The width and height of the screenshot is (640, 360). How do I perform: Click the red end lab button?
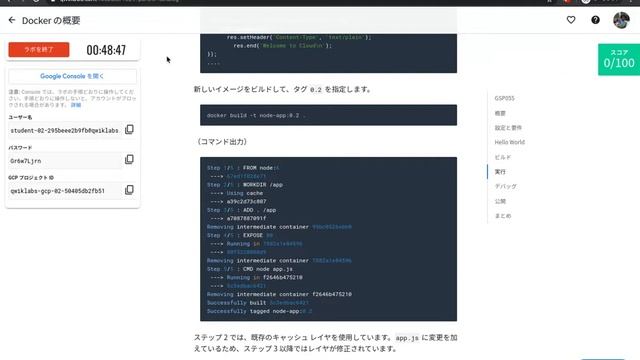click(x=39, y=50)
